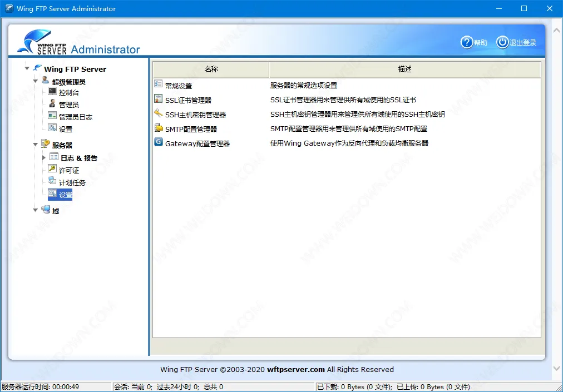This screenshot has height=392, width=563.
Task: Open 许可证 in the tree
Action: 69,171
